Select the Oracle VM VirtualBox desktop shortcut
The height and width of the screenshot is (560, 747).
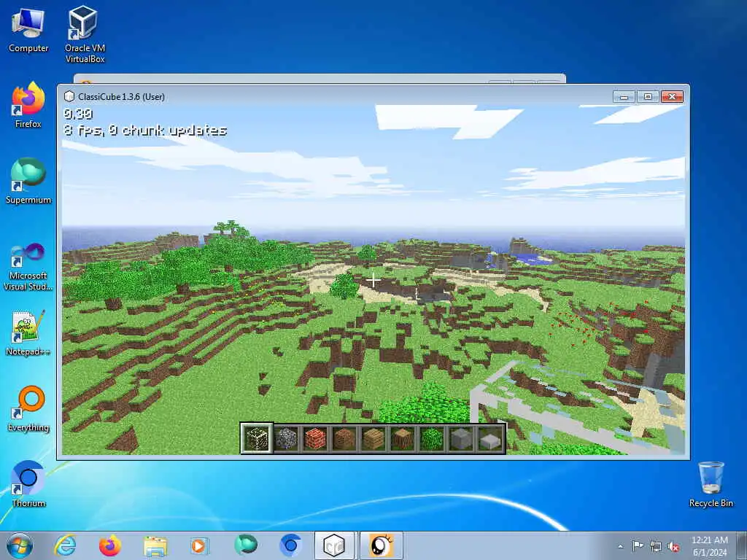(x=85, y=34)
